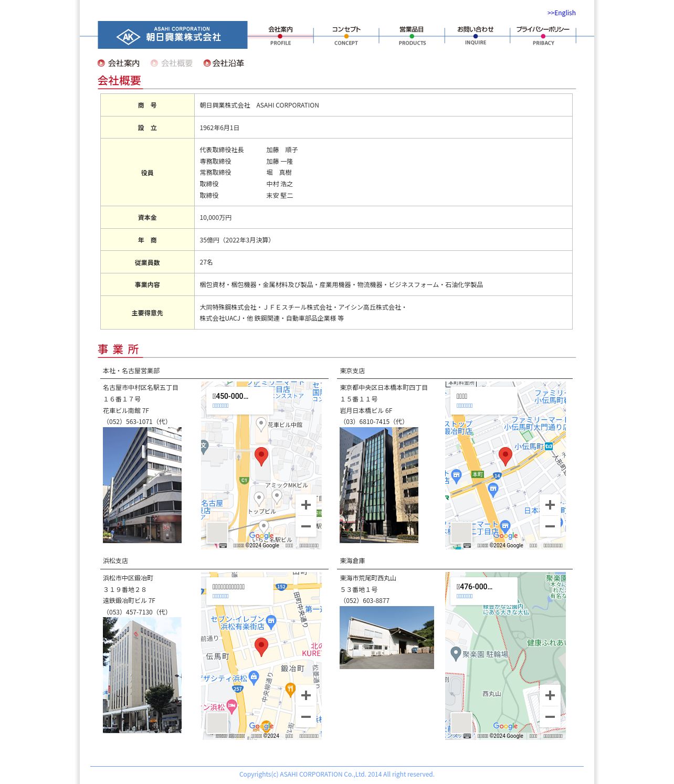This screenshot has width=674, height=784.
Task: Open larger map link on Tokyo map card
Action: (465, 406)
